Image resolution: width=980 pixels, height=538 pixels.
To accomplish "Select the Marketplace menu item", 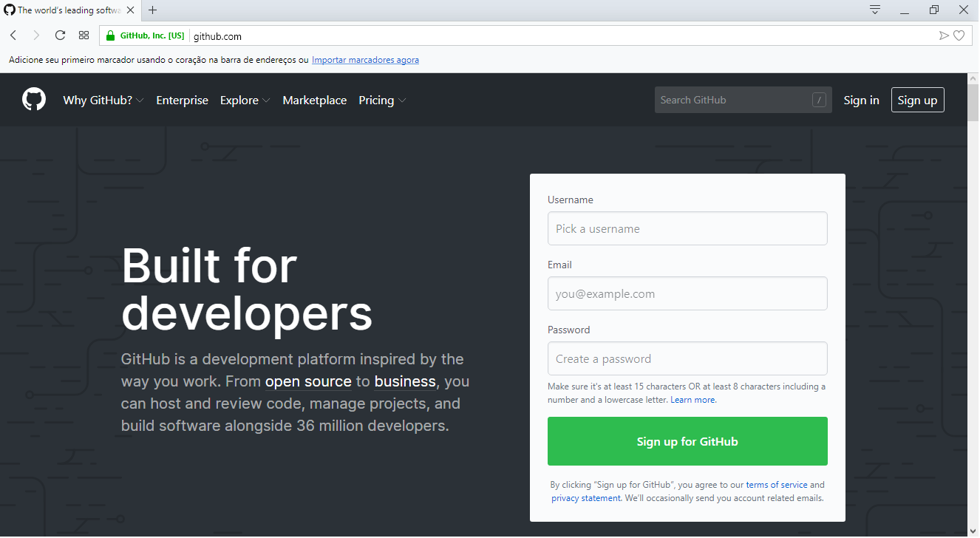I will (x=314, y=100).
